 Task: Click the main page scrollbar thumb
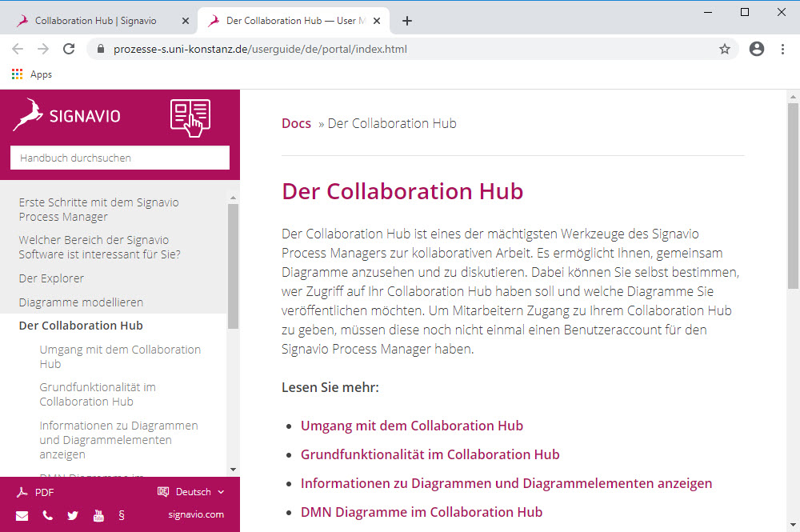pyautogui.click(x=793, y=196)
